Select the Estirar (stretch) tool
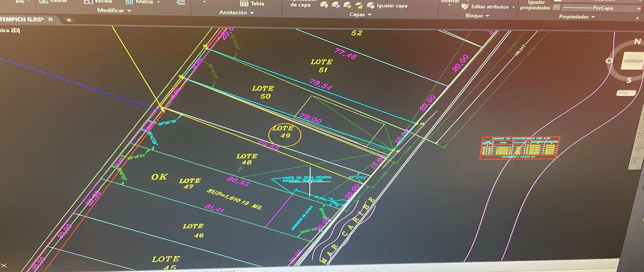 click(x=54, y=2)
